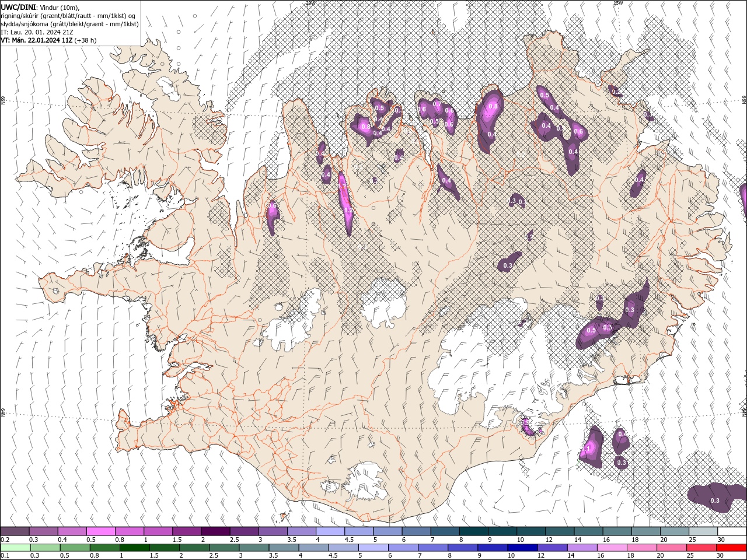Click the 15W longitude label at top edge
This screenshot has height=560, width=747.
point(619,3)
